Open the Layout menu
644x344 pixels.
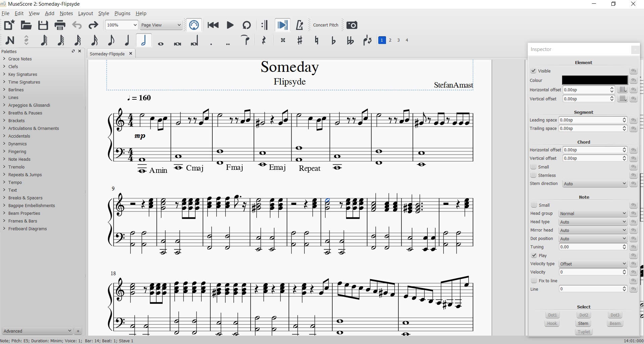[x=85, y=13]
